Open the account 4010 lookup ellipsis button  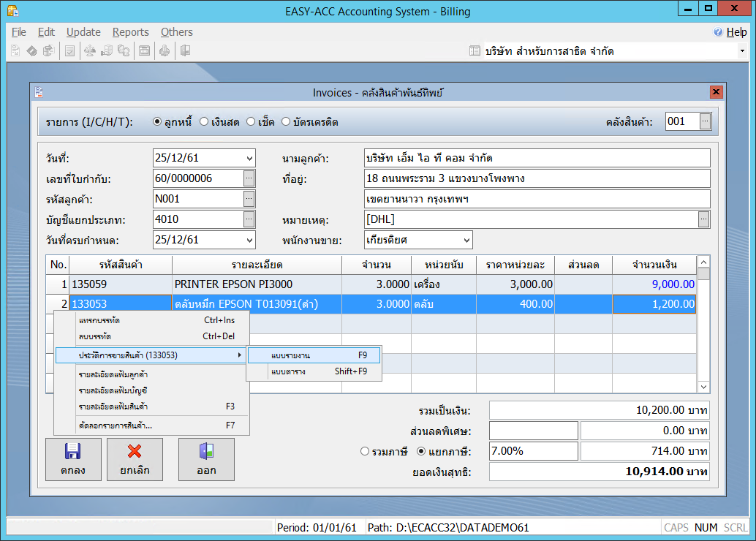click(x=249, y=219)
